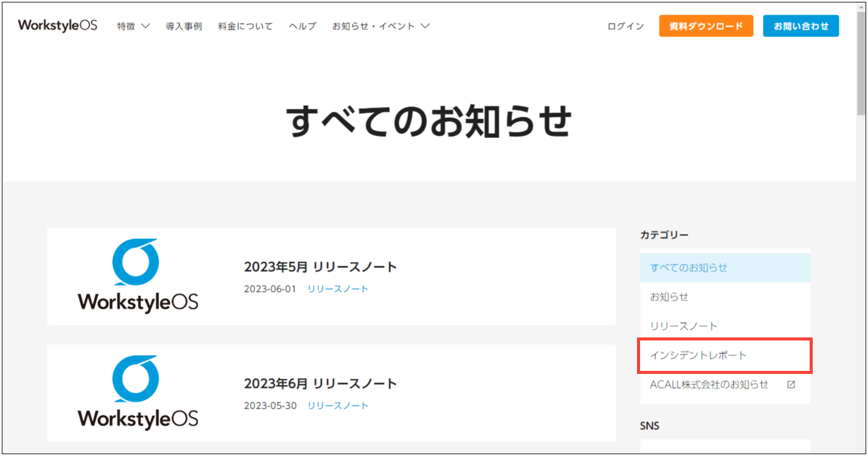Open the 2023年5月 release note logo thumbnail
This screenshot has height=456, width=868.
coord(137,275)
